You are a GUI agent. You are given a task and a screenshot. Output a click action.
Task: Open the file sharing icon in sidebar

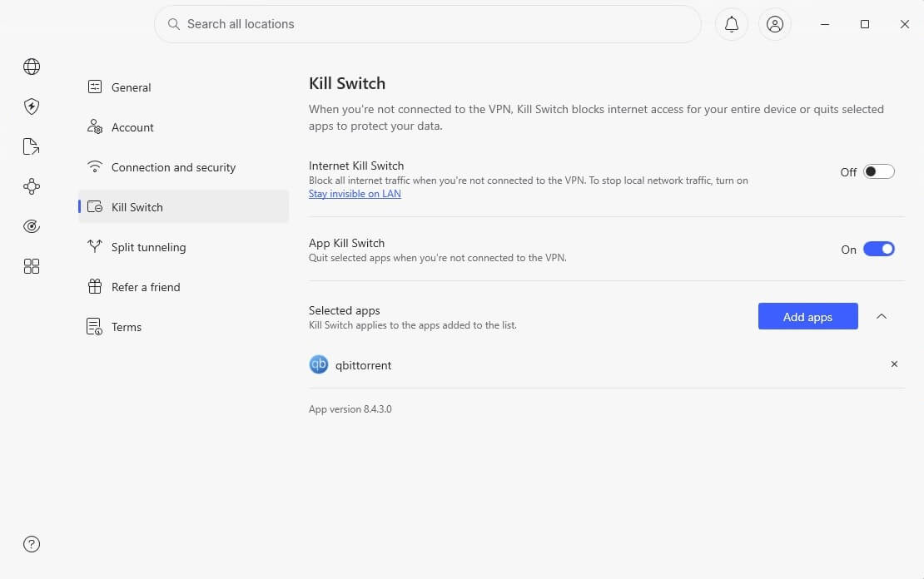32,146
